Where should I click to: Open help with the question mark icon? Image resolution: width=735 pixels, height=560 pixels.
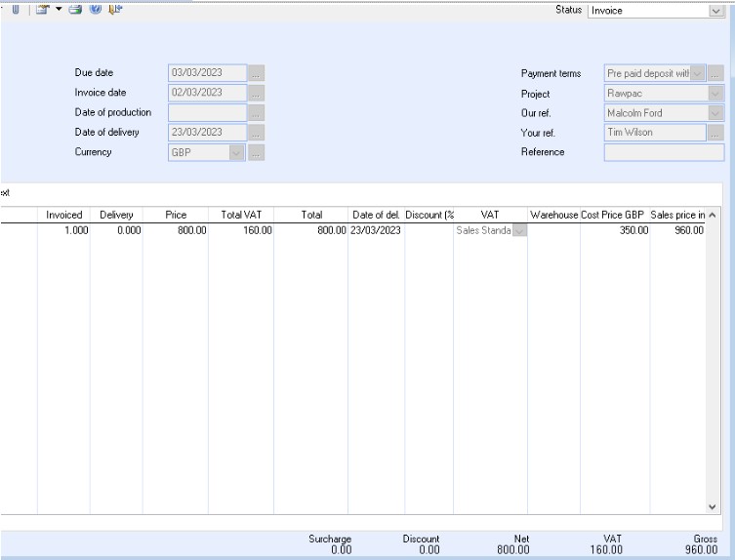[95, 9]
